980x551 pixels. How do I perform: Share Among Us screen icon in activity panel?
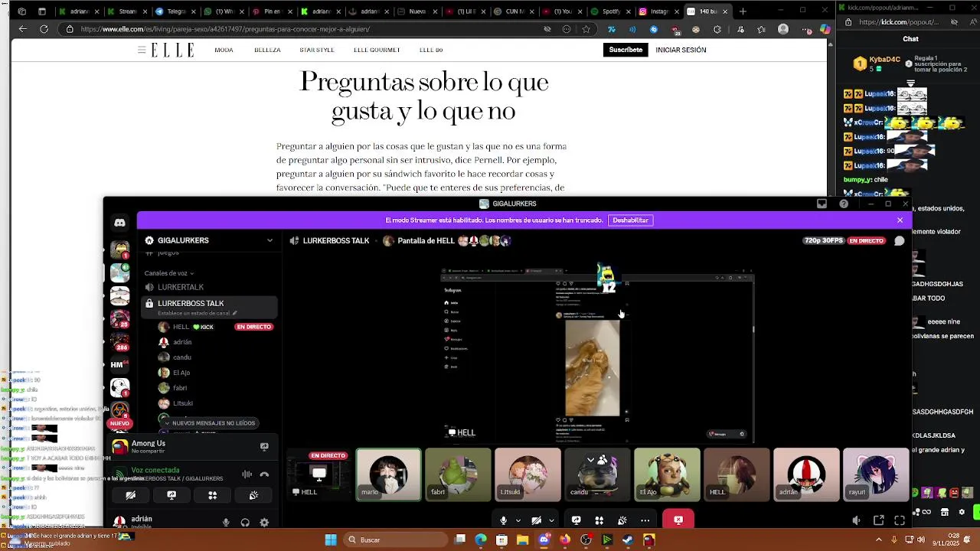(x=264, y=446)
